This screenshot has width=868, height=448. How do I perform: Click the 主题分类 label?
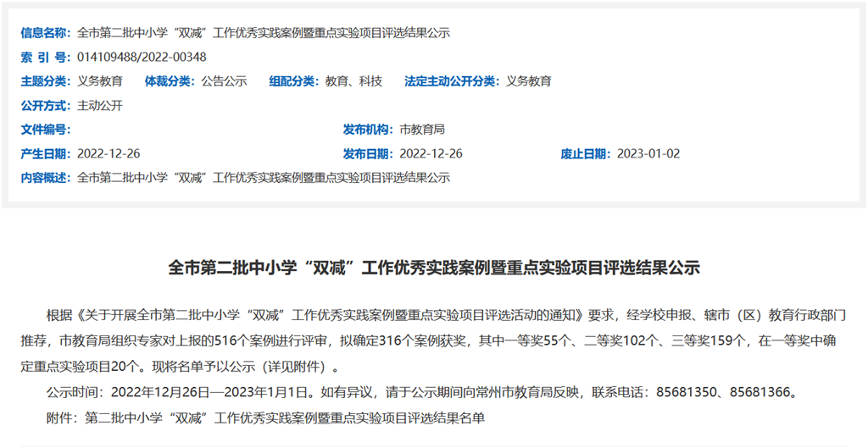click(x=46, y=81)
